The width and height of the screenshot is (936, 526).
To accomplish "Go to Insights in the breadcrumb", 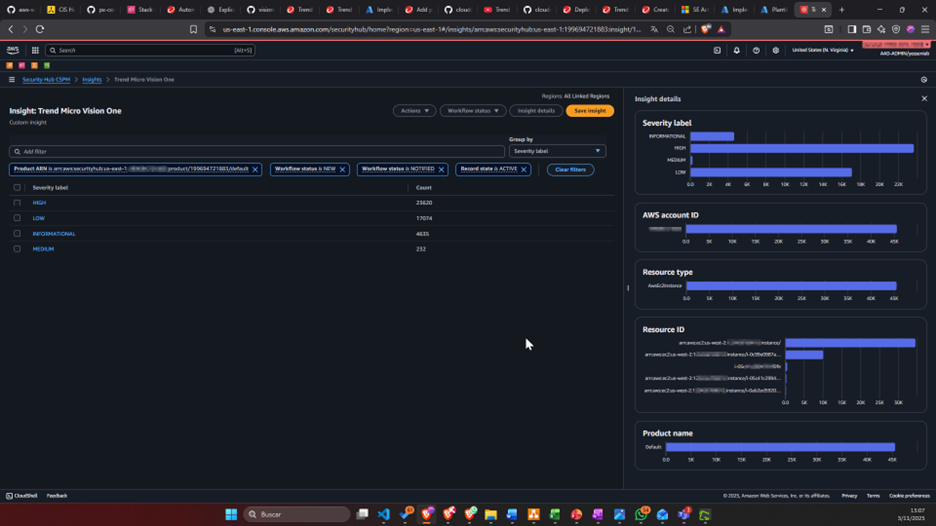I will coord(92,80).
